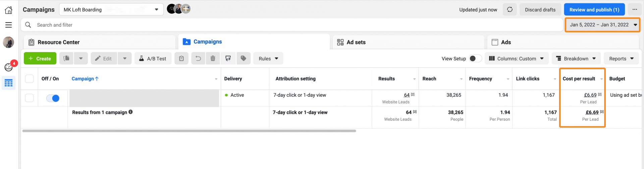644x169 pixels.
Task: Click the Review and publish button
Action: 594,10
